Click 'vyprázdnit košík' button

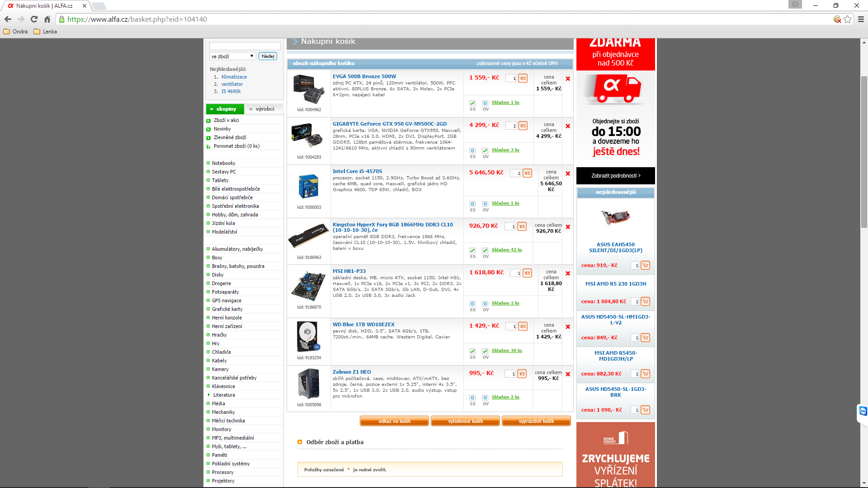tap(536, 421)
